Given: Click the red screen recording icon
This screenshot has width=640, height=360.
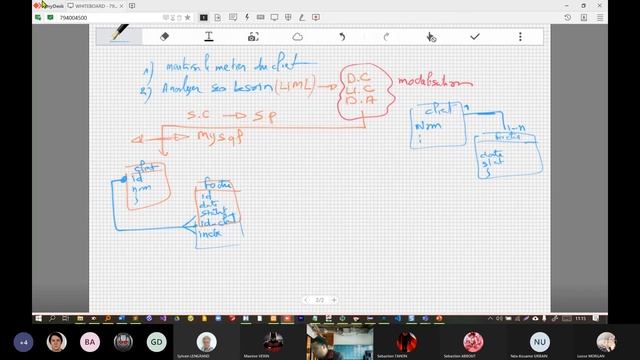Looking at the screenshot, I should point(316,17).
